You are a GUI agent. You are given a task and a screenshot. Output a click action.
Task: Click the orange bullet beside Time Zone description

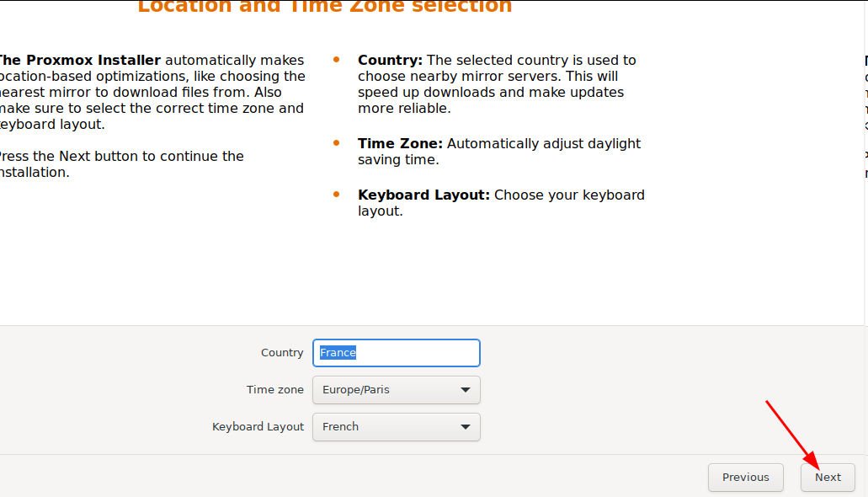pos(337,144)
